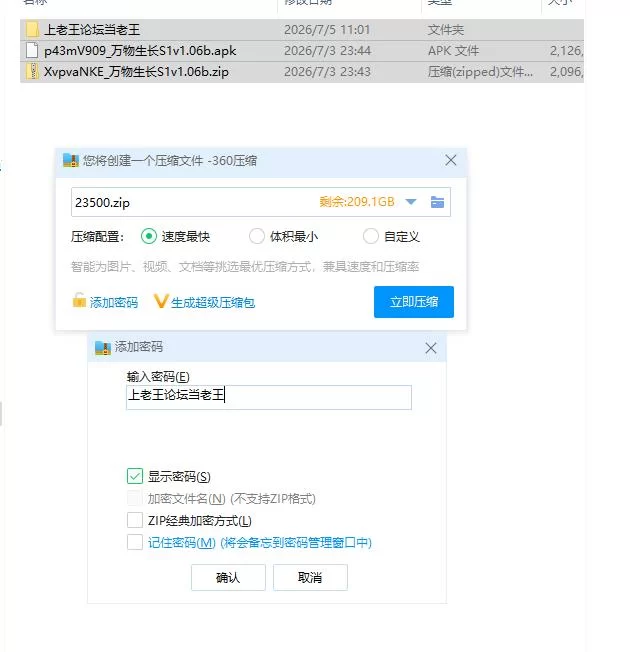Click the 立即压缩 button
The width and height of the screenshot is (630, 652).
(414, 302)
